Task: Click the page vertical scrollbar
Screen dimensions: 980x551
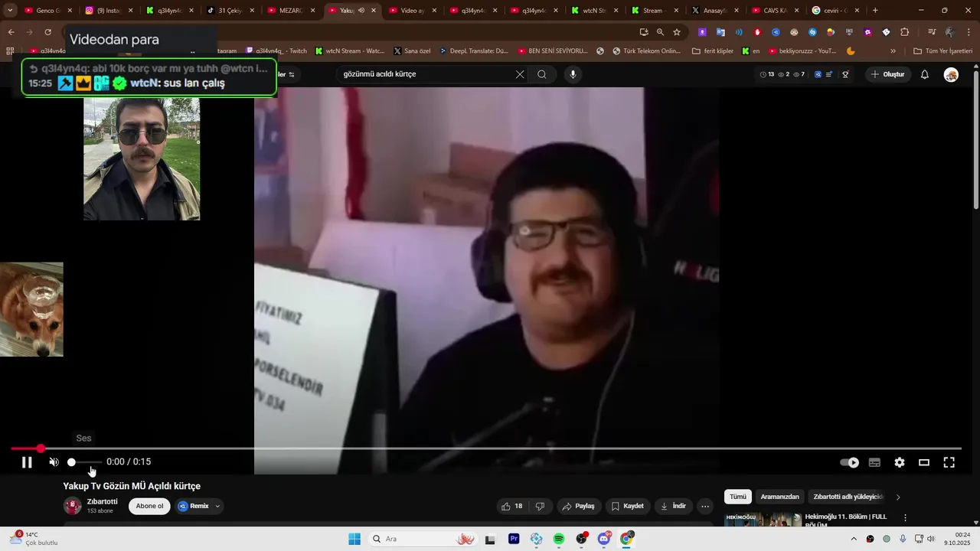Action: pyautogui.click(x=975, y=138)
